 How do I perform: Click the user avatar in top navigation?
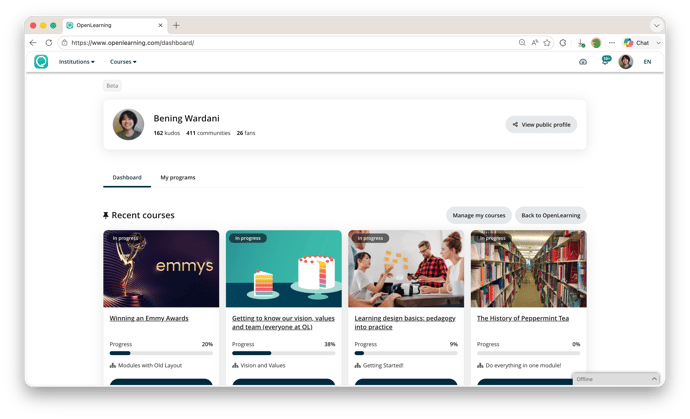tap(626, 62)
